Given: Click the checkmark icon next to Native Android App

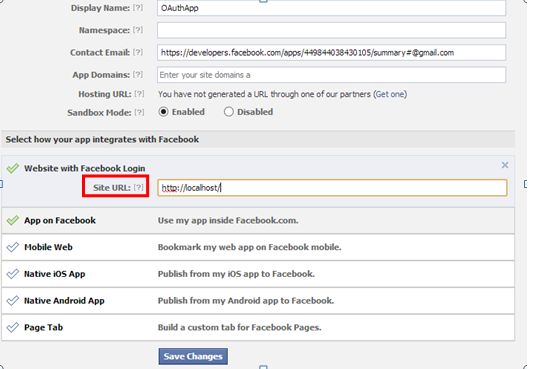Looking at the screenshot, I should tap(13, 301).
